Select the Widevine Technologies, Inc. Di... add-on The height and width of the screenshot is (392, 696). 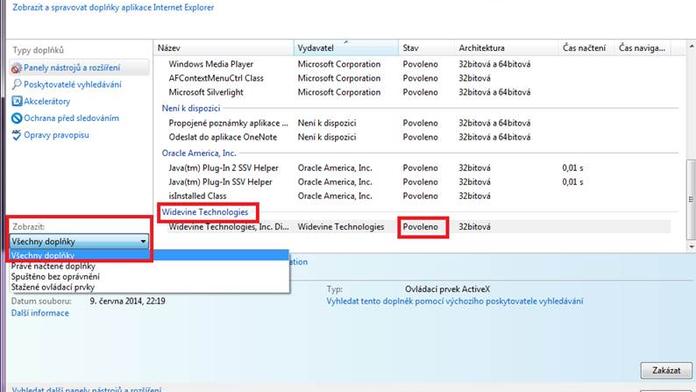click(229, 227)
